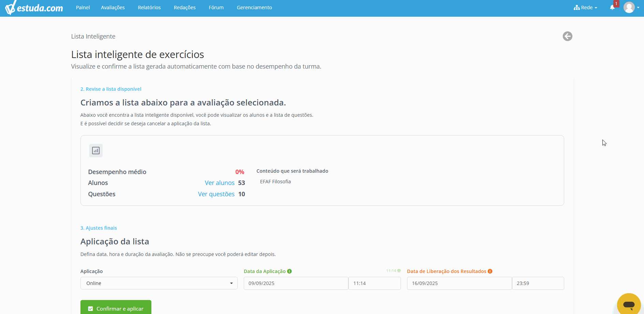Click the question count 10
The image size is (644, 314).
tap(242, 194)
